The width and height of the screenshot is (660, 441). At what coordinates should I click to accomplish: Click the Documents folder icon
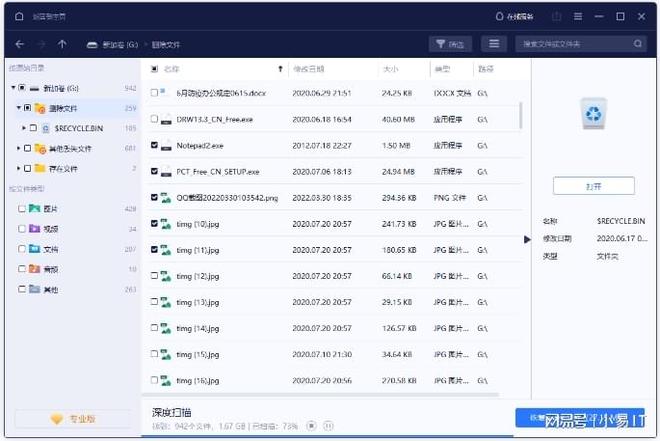pyautogui.click(x=35, y=249)
